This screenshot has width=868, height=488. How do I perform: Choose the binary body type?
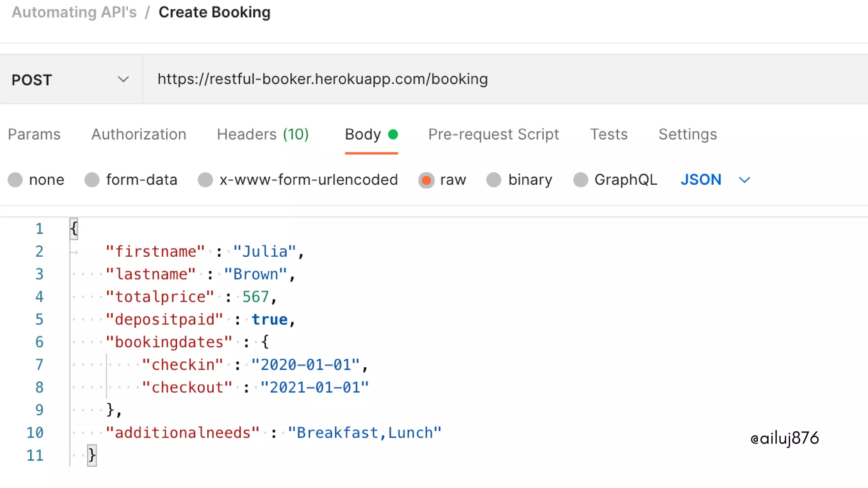pos(494,180)
